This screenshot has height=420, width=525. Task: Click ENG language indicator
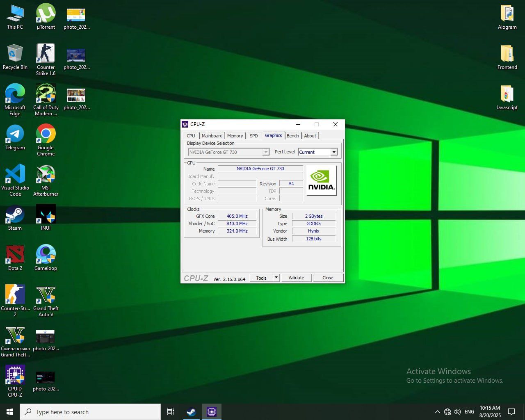point(469,412)
